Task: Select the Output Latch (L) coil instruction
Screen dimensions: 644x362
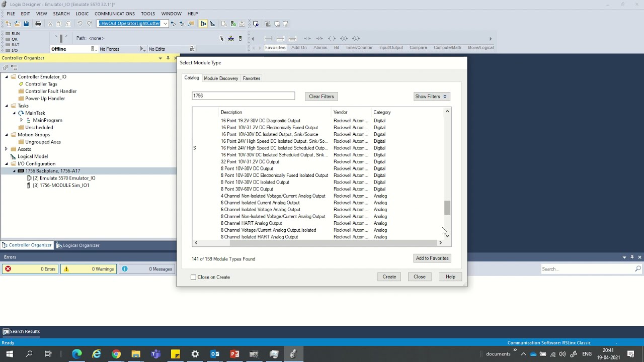Action: (x=356, y=39)
